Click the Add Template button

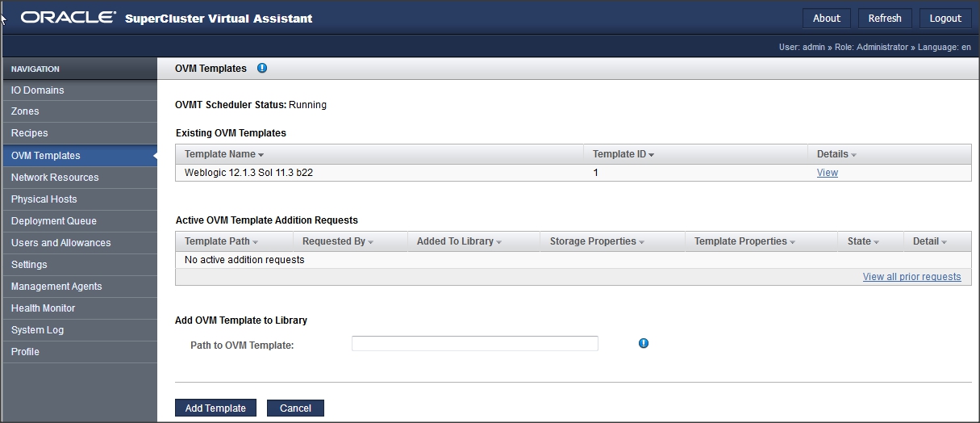(215, 408)
